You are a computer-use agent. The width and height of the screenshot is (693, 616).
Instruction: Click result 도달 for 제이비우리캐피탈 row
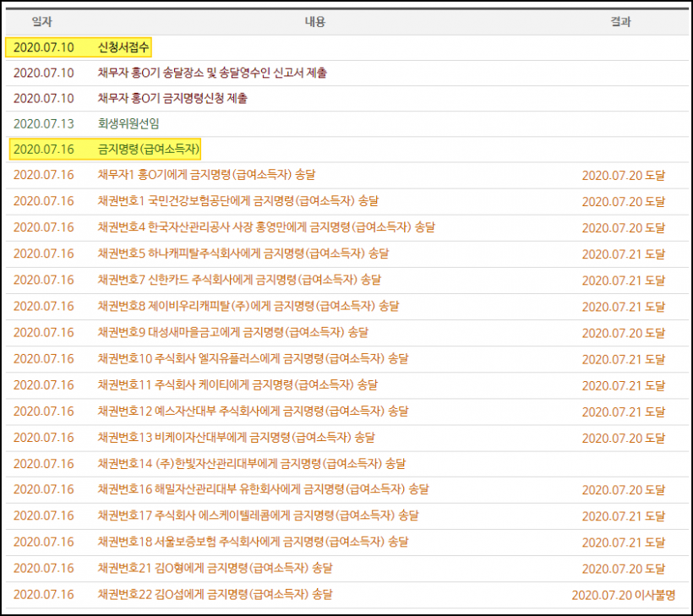pyautogui.click(x=623, y=307)
